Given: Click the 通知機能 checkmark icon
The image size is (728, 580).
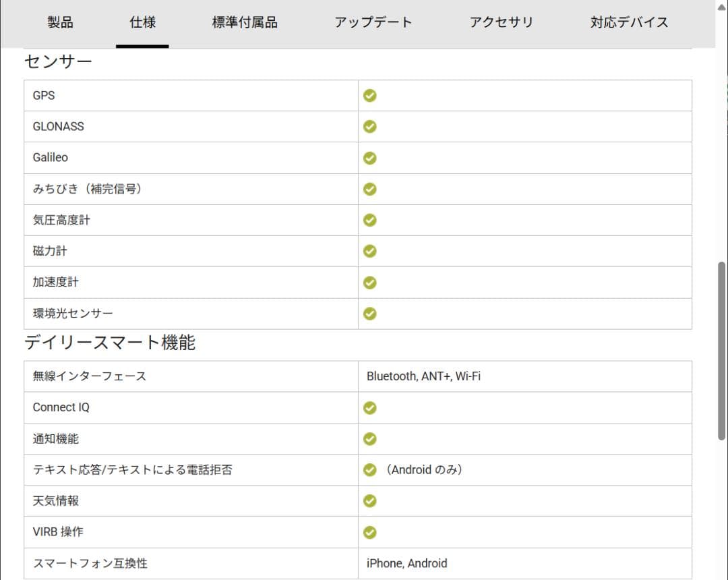Looking at the screenshot, I should pyautogui.click(x=369, y=439).
